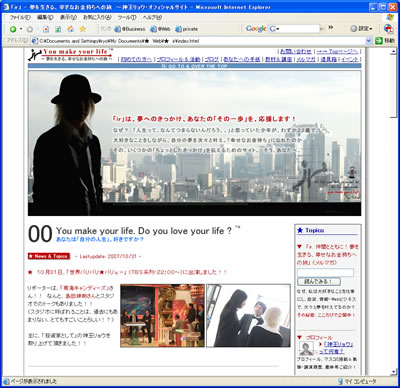
Task: Click the small profile photo thumbnail in the sidebar
Action: [306, 349]
